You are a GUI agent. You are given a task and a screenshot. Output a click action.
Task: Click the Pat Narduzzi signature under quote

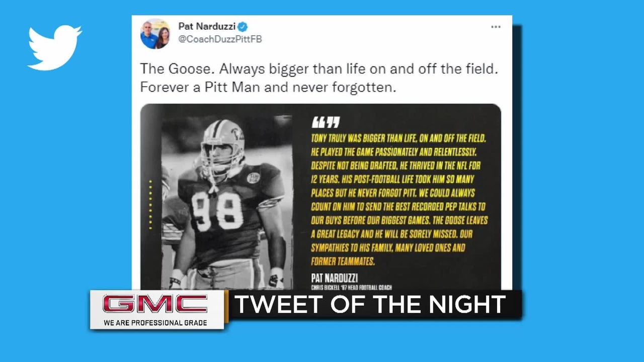[335, 278]
